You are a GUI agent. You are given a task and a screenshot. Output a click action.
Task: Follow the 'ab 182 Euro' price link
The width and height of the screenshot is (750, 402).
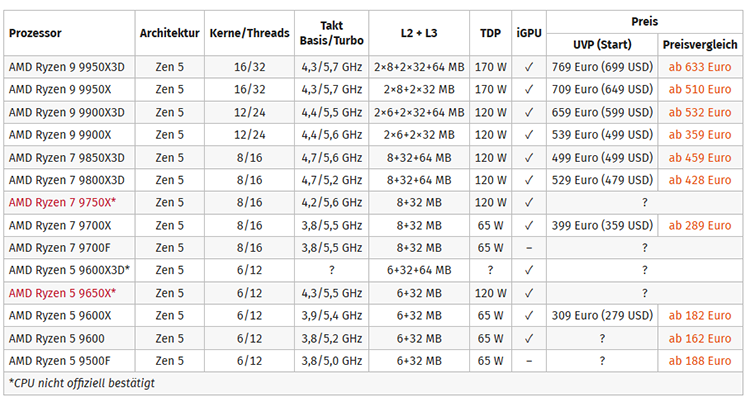700,315
